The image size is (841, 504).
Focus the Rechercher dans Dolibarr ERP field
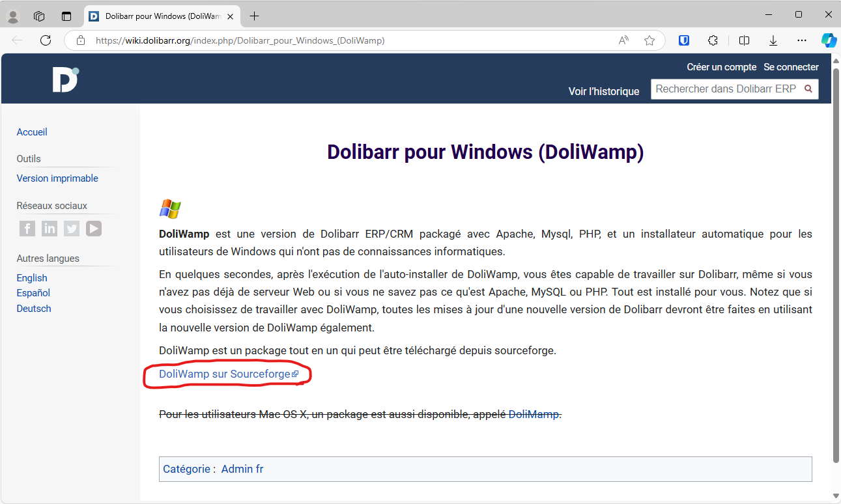point(725,89)
